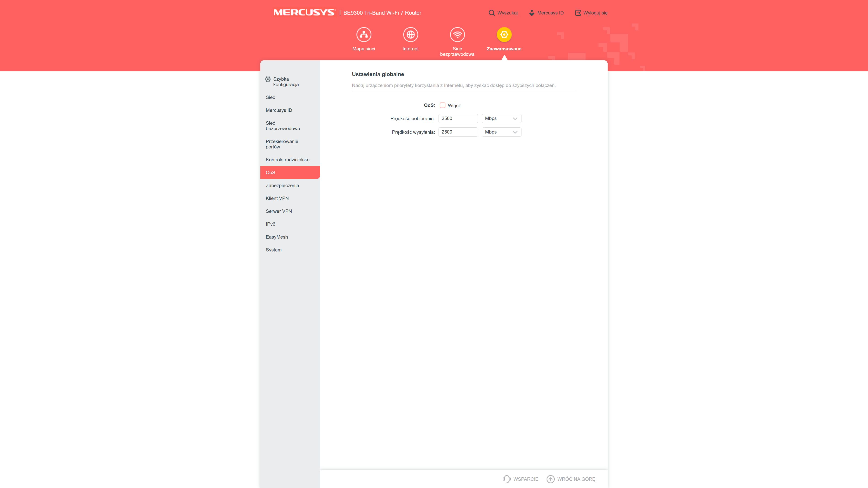Open the Sieć bezprzewodowa Wi-Fi icon
This screenshot has height=488, width=868.
click(457, 34)
